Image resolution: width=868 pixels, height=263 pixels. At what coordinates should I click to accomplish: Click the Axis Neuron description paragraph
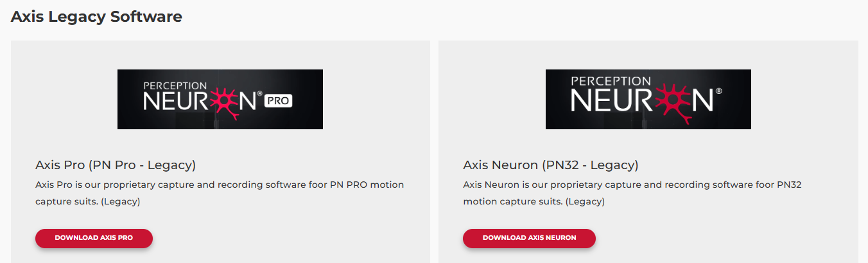point(632,193)
